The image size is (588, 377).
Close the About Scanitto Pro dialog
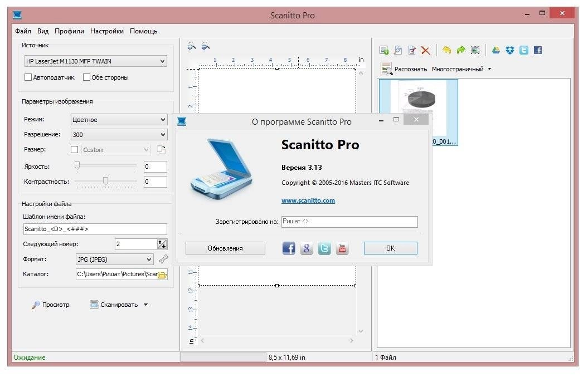[416, 120]
